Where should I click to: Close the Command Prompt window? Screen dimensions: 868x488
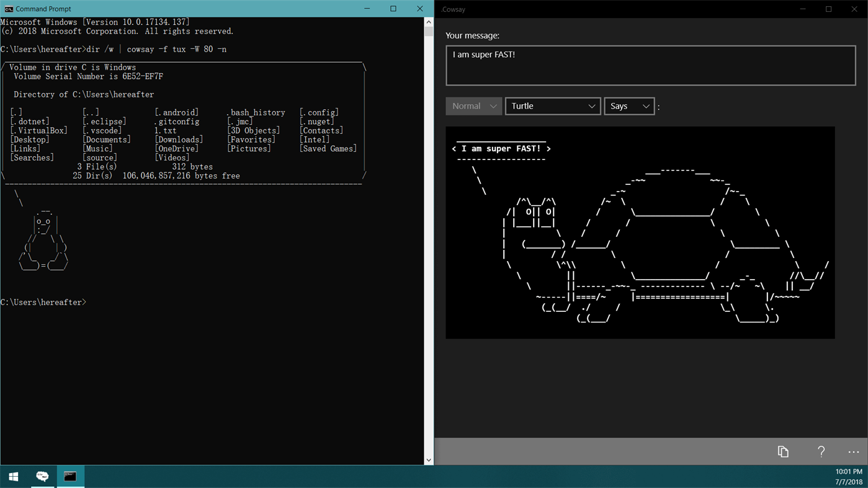point(420,9)
